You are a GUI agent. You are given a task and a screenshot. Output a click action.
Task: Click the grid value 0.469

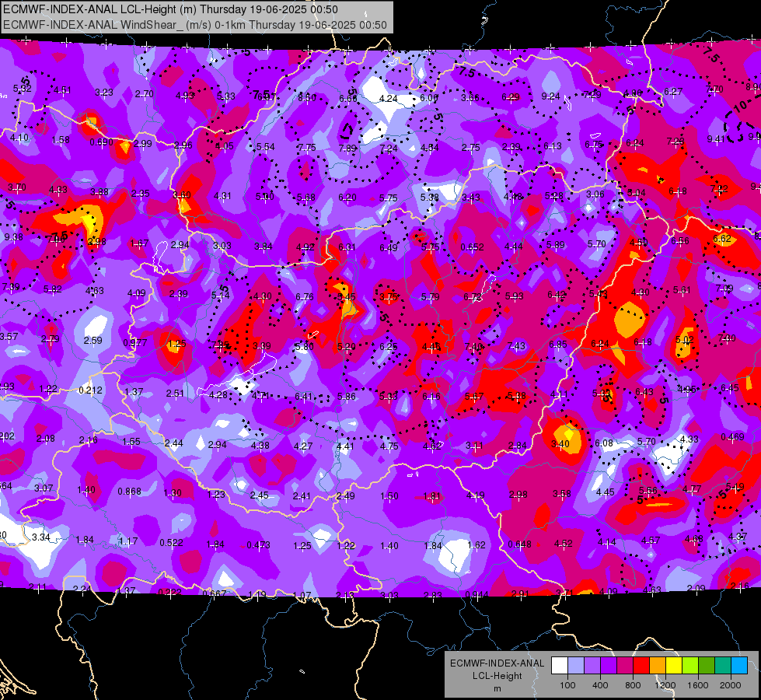click(732, 436)
